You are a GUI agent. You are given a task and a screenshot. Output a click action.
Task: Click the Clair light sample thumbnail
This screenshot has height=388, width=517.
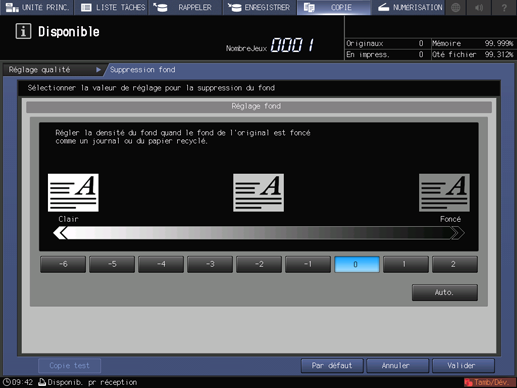73,192
